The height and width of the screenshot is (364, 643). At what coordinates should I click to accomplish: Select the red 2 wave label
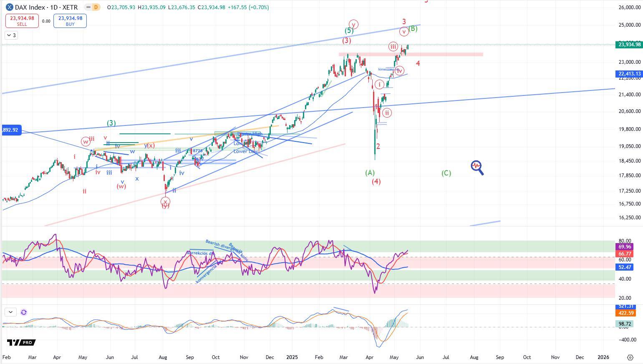378,146
